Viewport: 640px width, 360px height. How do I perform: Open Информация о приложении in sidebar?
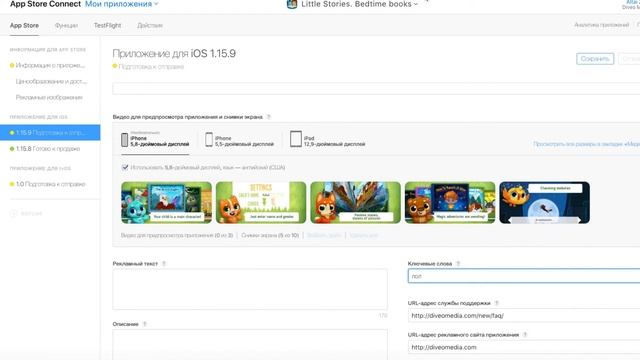(x=50, y=65)
